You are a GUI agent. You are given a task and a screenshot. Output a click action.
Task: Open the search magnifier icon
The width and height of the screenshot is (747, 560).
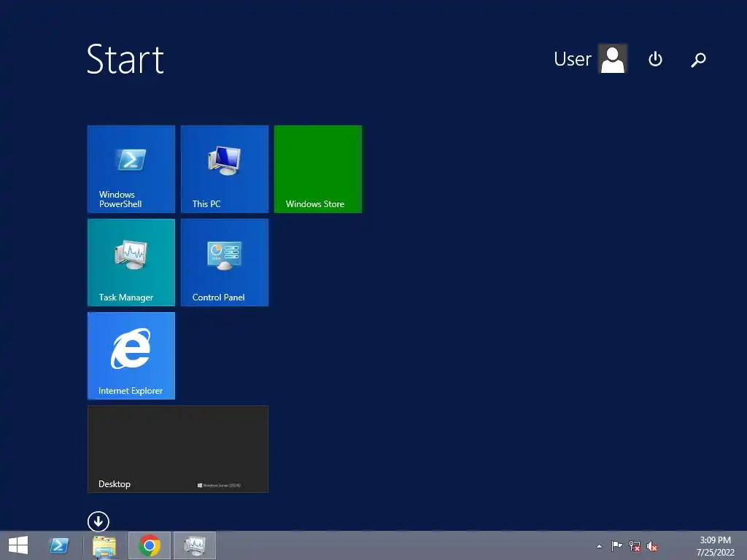click(698, 60)
